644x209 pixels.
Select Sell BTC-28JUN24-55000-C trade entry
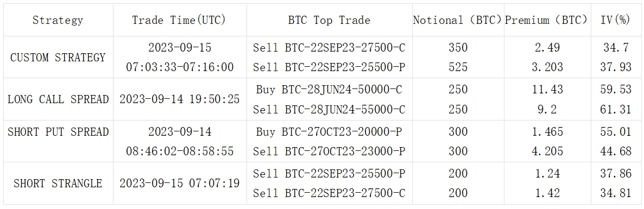pyautogui.click(x=330, y=109)
